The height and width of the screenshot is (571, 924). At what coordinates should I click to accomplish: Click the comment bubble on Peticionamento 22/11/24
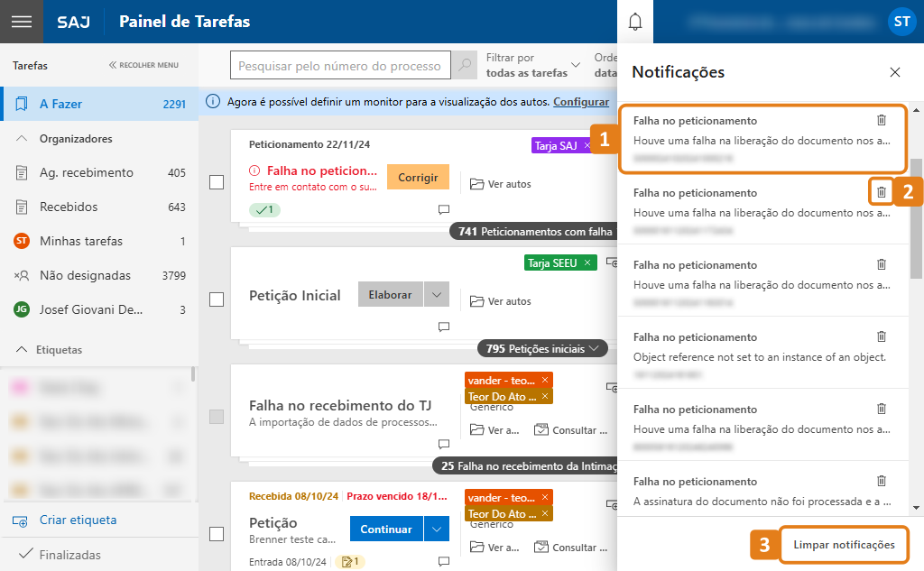tap(443, 209)
